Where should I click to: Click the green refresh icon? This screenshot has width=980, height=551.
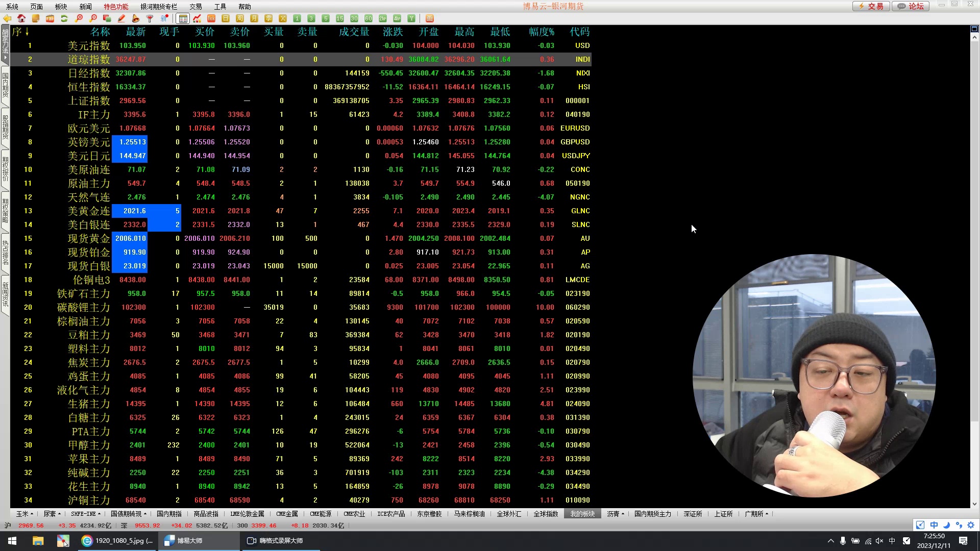[x=64, y=18]
